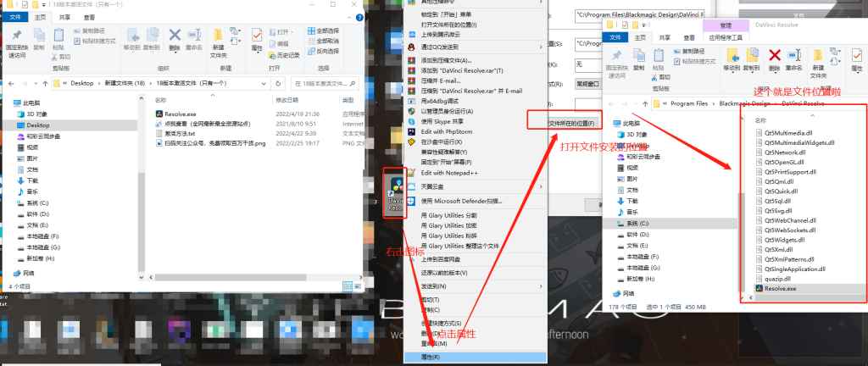Click the delete icon in left Explorer ribbon
This screenshot has width=868, height=366.
175,38
